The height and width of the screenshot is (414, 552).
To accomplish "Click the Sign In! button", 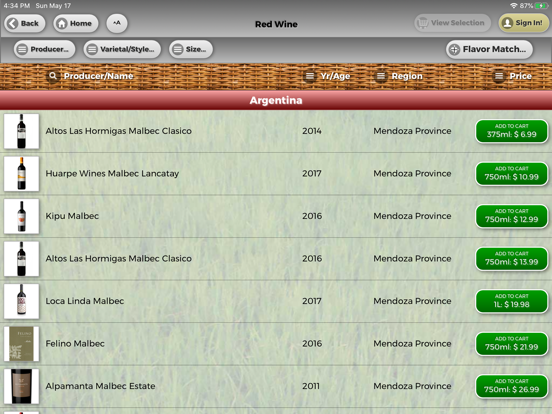I will [523, 23].
